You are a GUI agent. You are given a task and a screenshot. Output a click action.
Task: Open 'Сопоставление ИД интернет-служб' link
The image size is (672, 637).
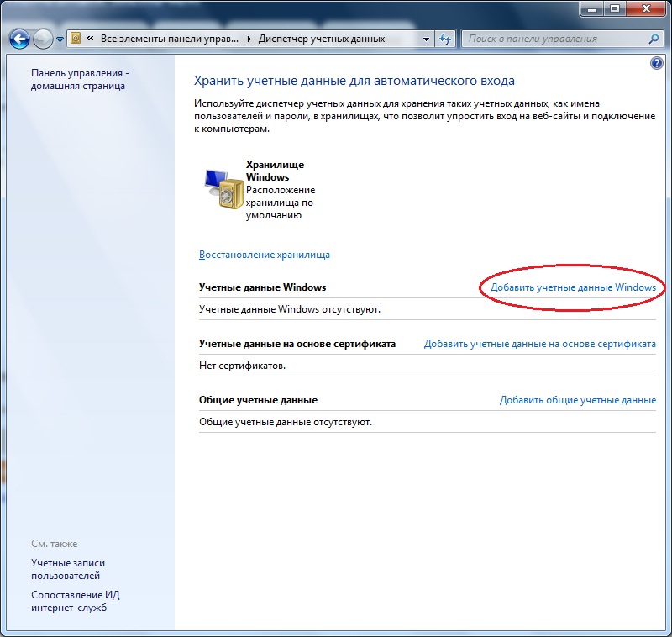click(75, 601)
